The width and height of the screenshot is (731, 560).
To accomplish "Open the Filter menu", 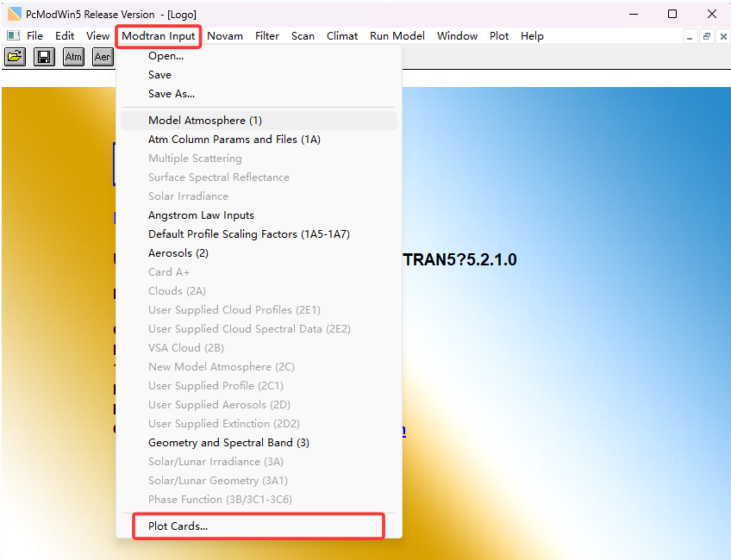I will (x=266, y=36).
